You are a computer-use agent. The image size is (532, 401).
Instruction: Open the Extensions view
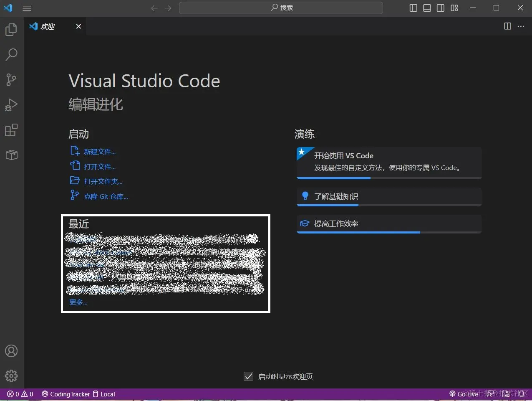point(11,130)
